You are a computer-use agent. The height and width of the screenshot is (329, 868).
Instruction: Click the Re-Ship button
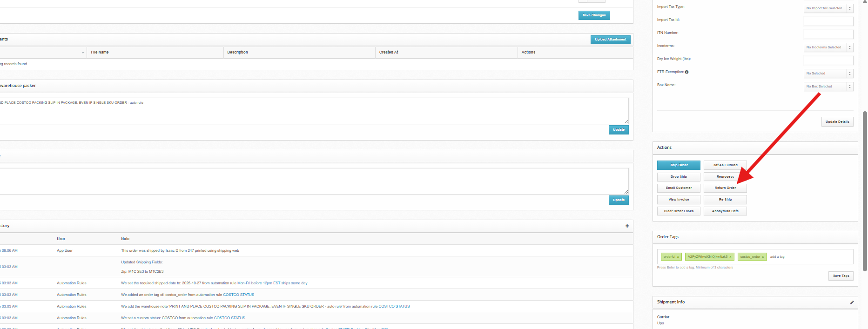click(725, 200)
